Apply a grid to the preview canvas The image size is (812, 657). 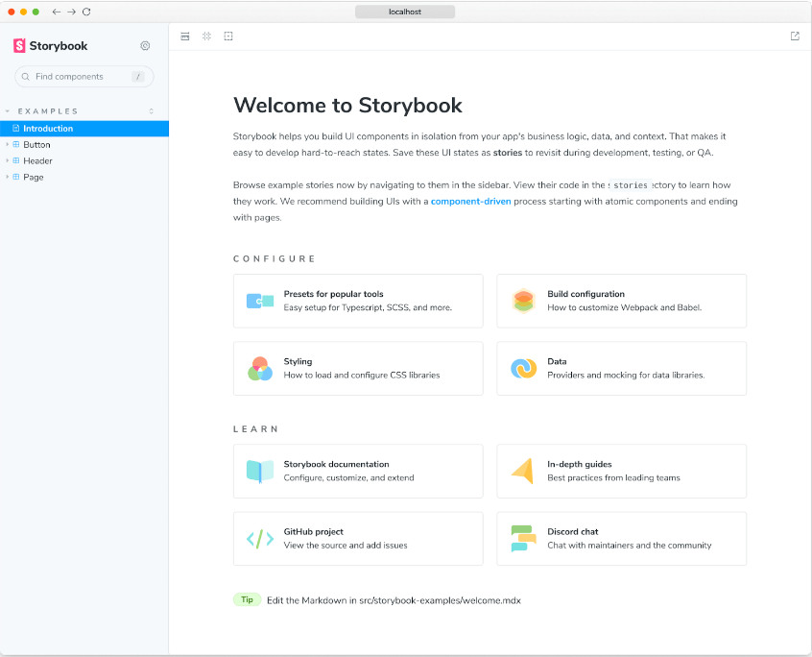pos(206,36)
